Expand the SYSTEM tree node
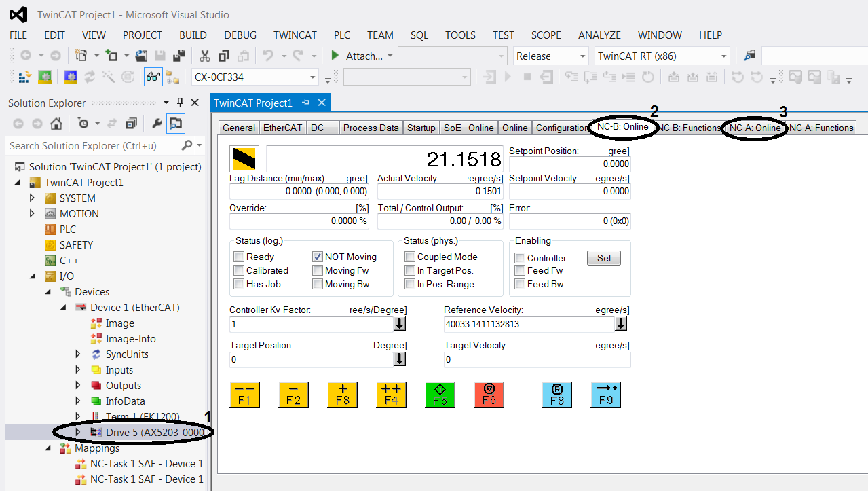Image resolution: width=868 pixels, height=491 pixels. click(32, 198)
